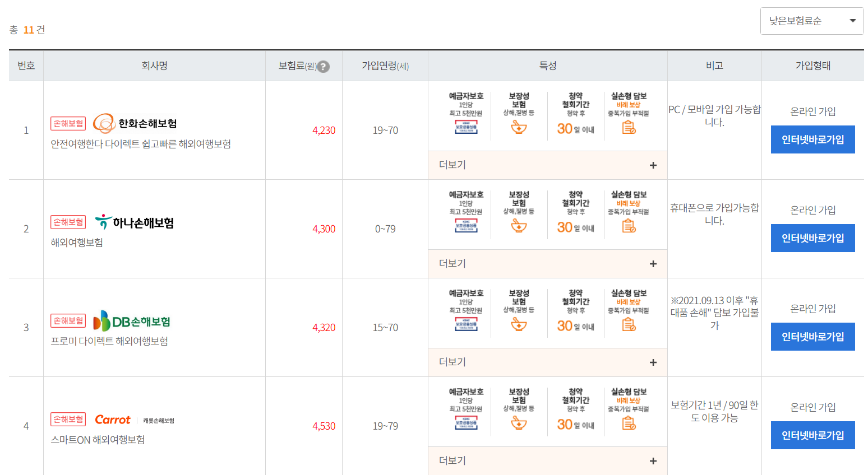Click the 가입연령(세) column header
This screenshot has height=475, width=868.
385,66
